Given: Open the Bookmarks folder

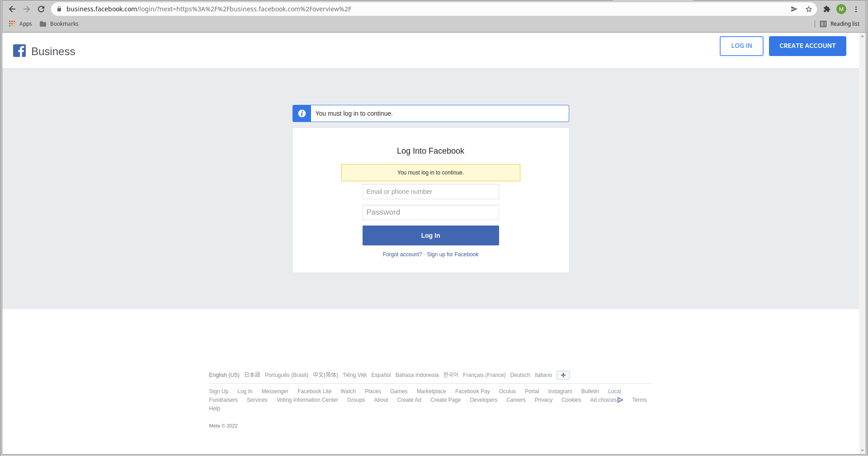Looking at the screenshot, I should (59, 24).
